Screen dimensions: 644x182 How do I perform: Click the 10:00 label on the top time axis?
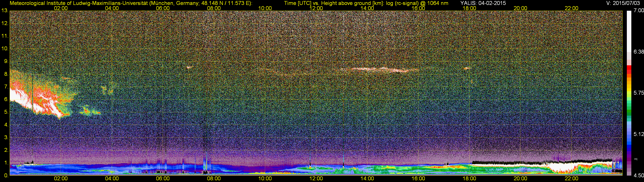[x=265, y=8]
